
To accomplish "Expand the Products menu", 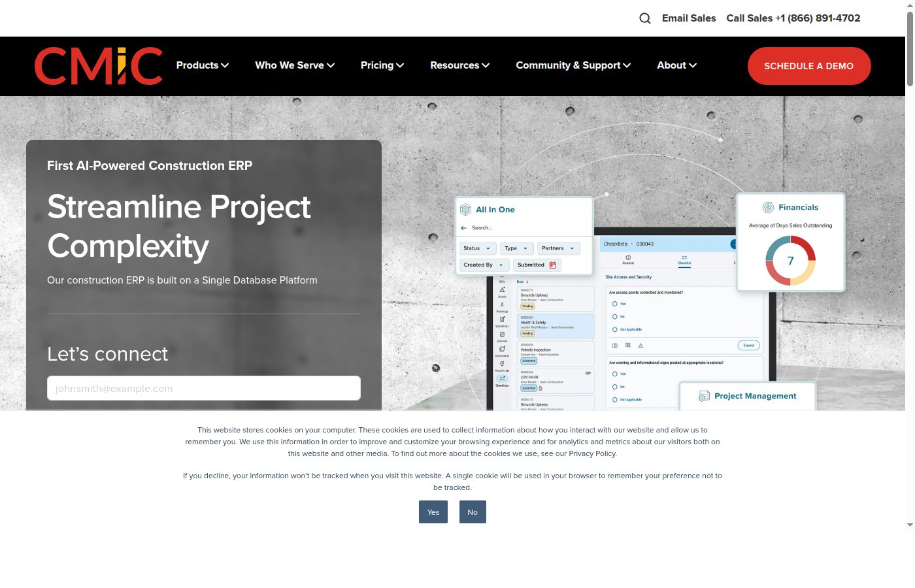I will (203, 65).
